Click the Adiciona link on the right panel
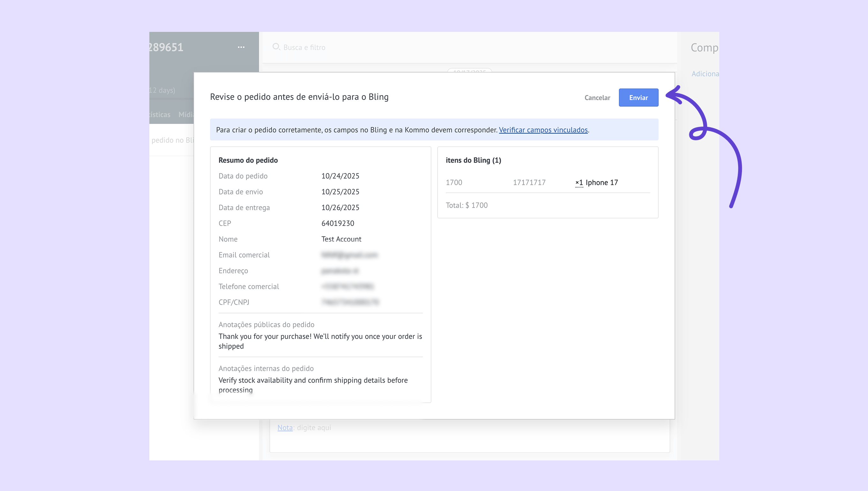 pos(705,74)
